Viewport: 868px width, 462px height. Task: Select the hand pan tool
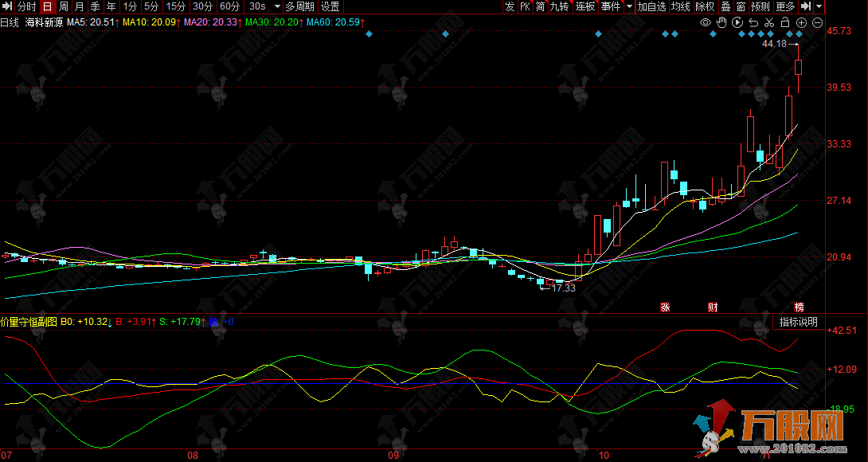721,22
